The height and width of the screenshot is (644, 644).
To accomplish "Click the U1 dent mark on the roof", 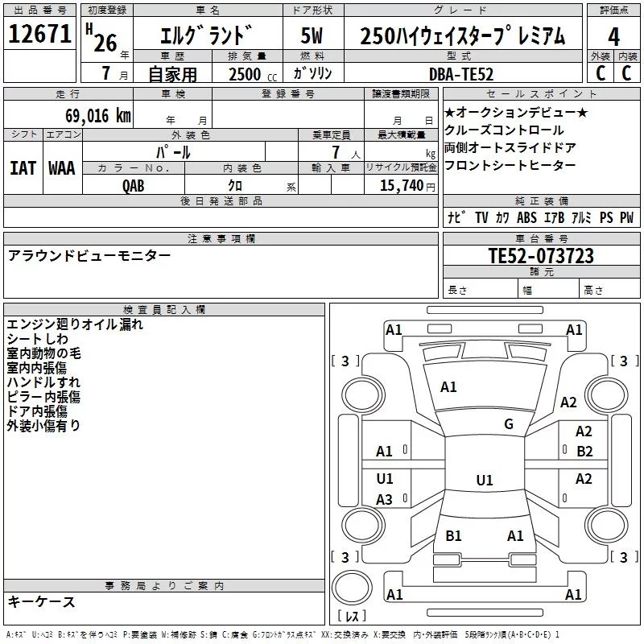I will click(484, 481).
